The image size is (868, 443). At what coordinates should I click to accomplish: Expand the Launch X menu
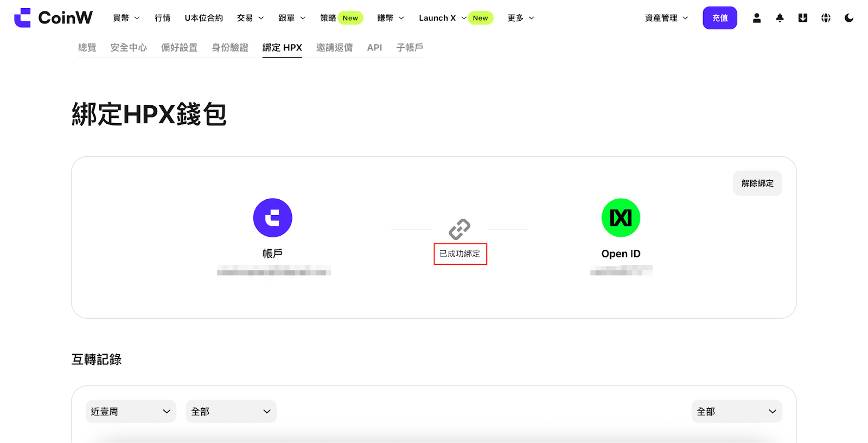pos(443,18)
